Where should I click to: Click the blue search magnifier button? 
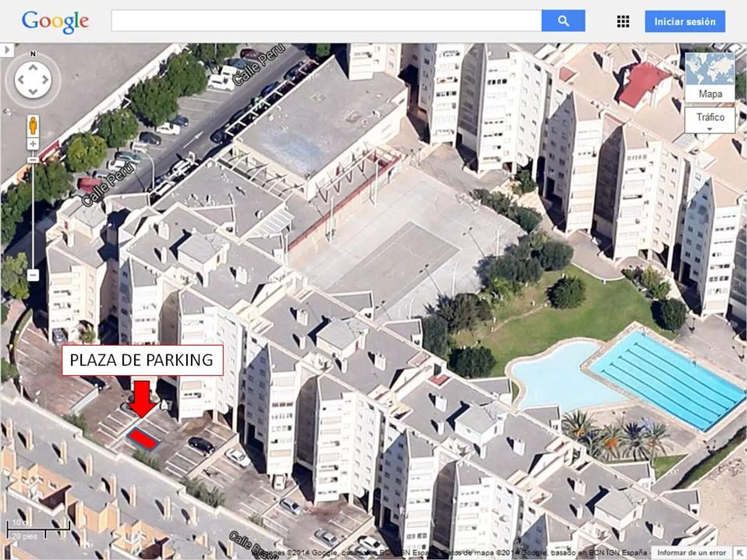563,21
